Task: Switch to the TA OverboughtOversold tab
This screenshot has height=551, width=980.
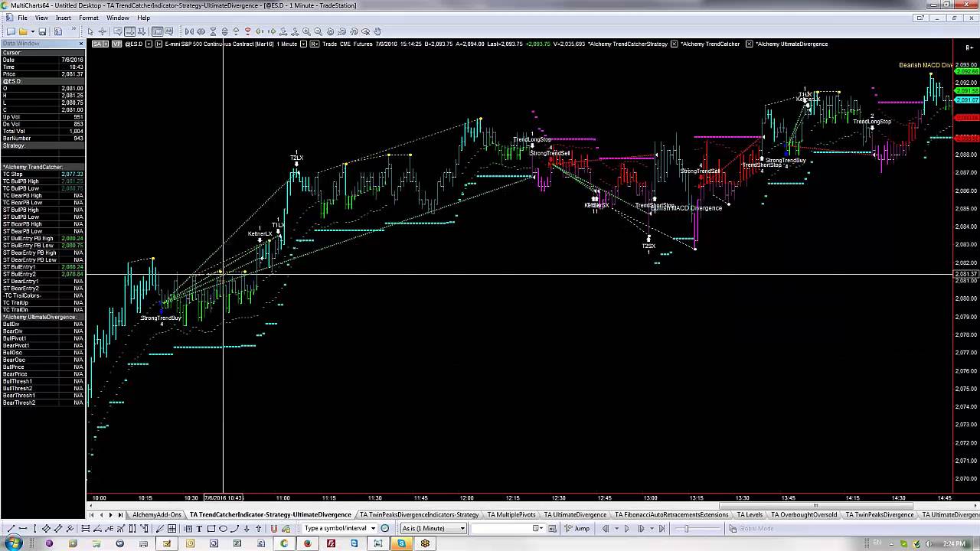Action: pos(804,514)
